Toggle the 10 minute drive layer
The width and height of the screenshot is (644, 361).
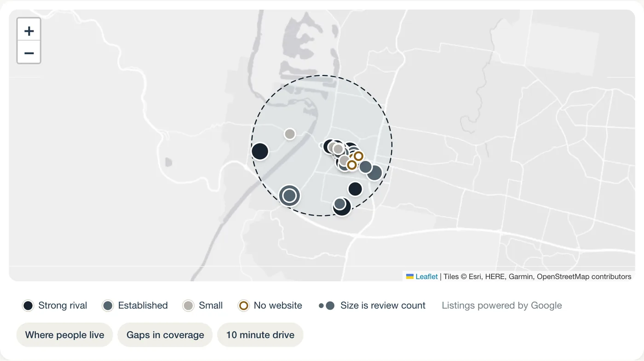260,335
